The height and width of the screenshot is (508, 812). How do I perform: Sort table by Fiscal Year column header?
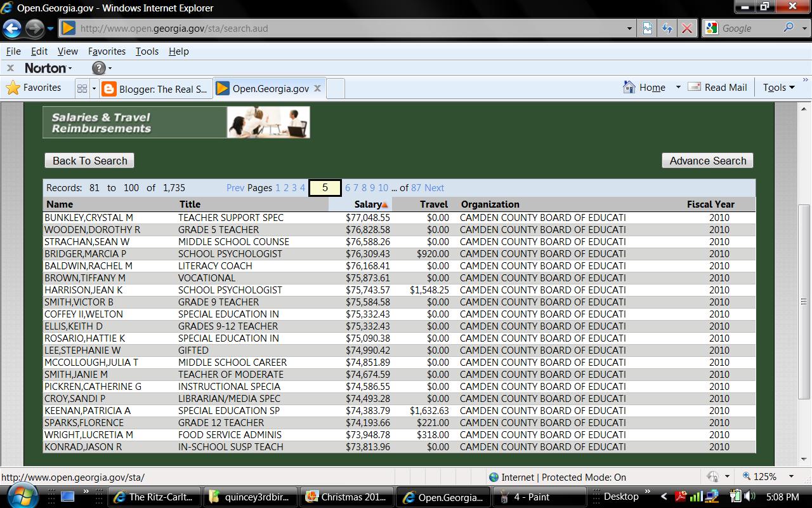pyautogui.click(x=710, y=204)
